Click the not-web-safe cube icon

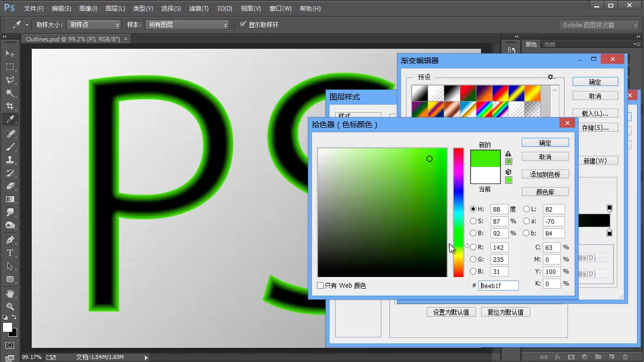point(508,172)
